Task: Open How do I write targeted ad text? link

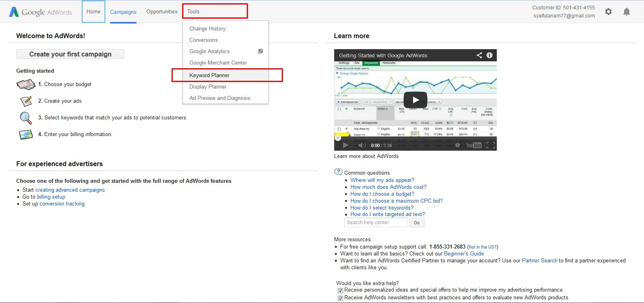Action: [x=387, y=214]
